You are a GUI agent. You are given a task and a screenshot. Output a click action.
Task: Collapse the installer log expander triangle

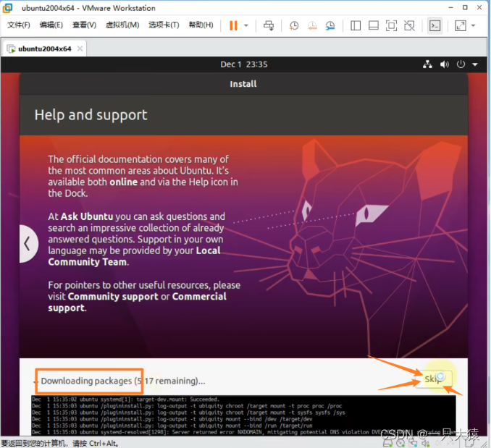[x=35, y=381]
